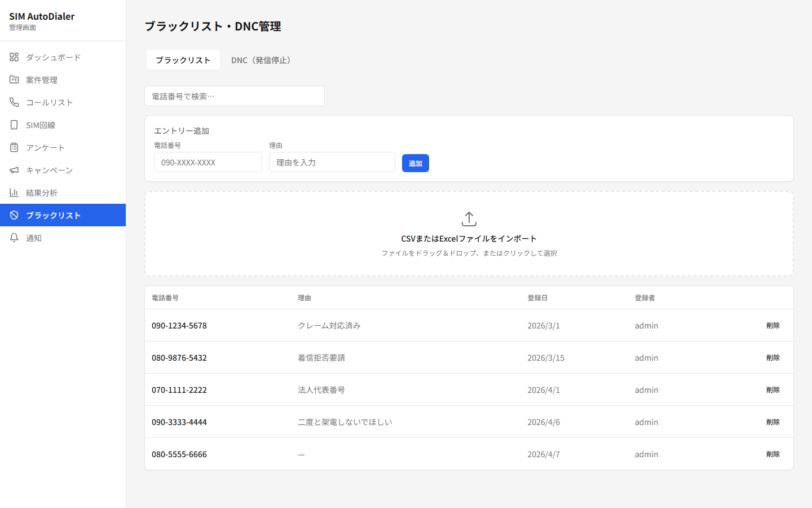Delete entry 080-5555-6666
812x508 pixels.
[x=773, y=454]
